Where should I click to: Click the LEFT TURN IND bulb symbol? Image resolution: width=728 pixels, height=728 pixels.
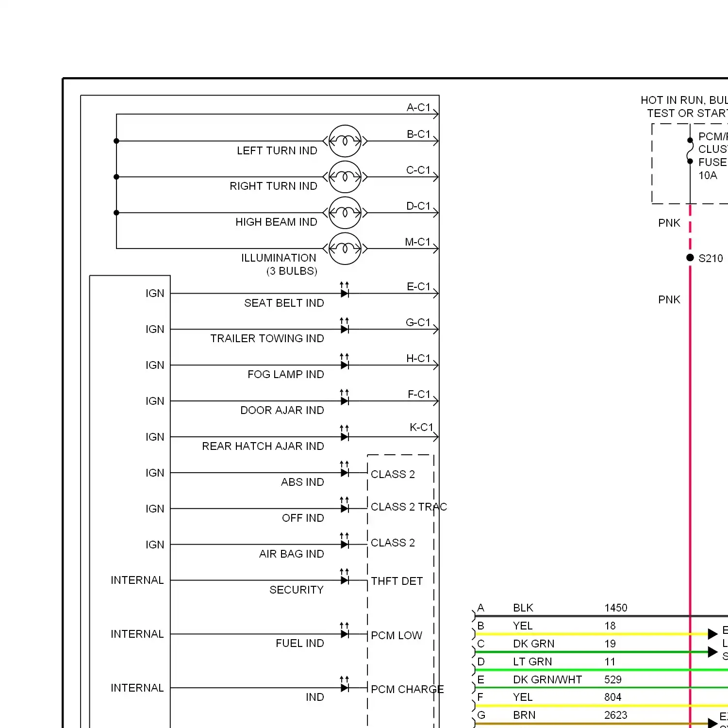click(345, 141)
